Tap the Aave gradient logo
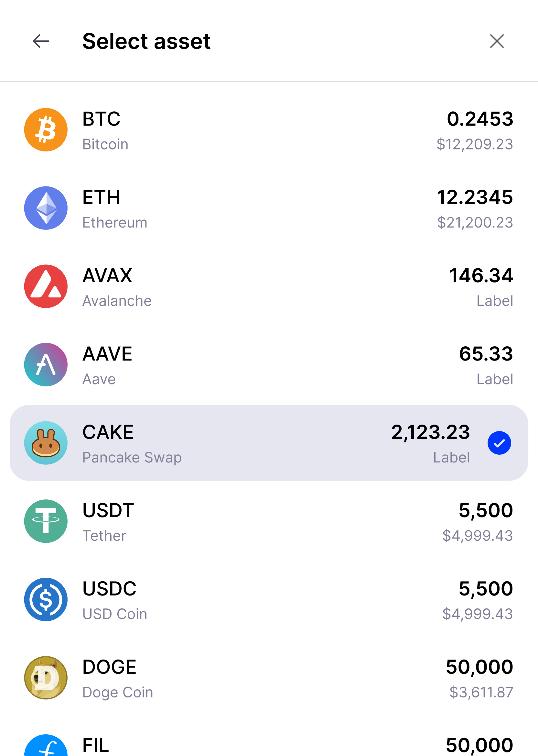 (46, 364)
